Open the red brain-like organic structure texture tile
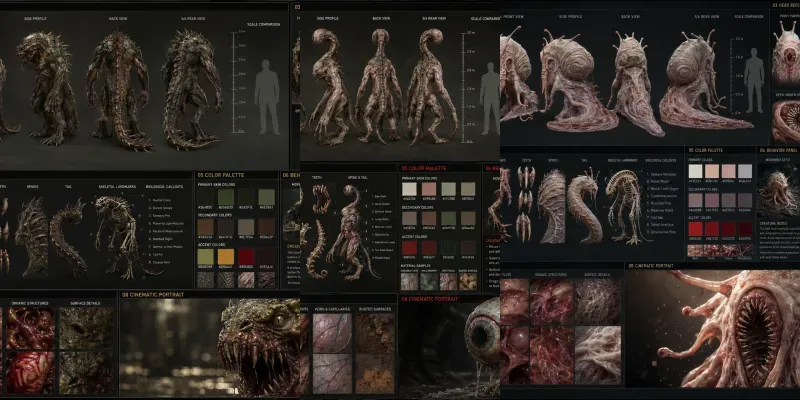The height and width of the screenshot is (400, 800). [30, 372]
